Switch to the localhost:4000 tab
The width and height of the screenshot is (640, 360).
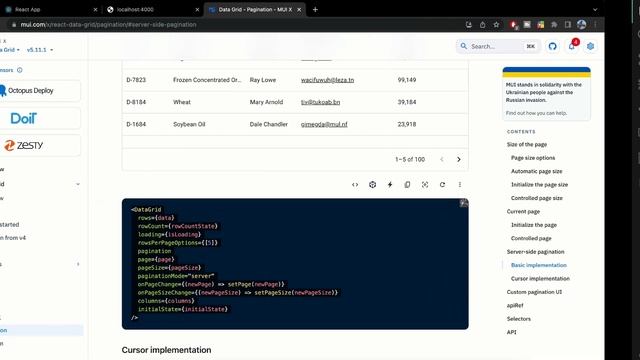pos(153,9)
